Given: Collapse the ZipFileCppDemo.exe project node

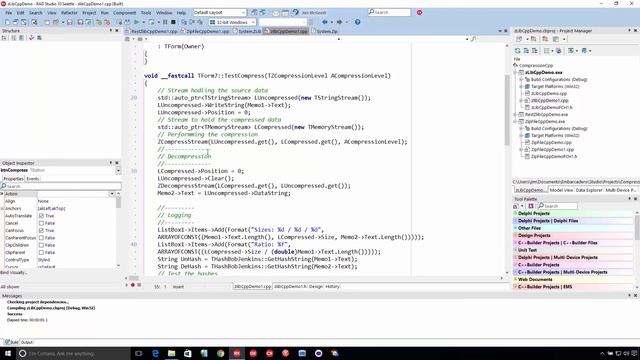Looking at the screenshot, I should point(516,121).
